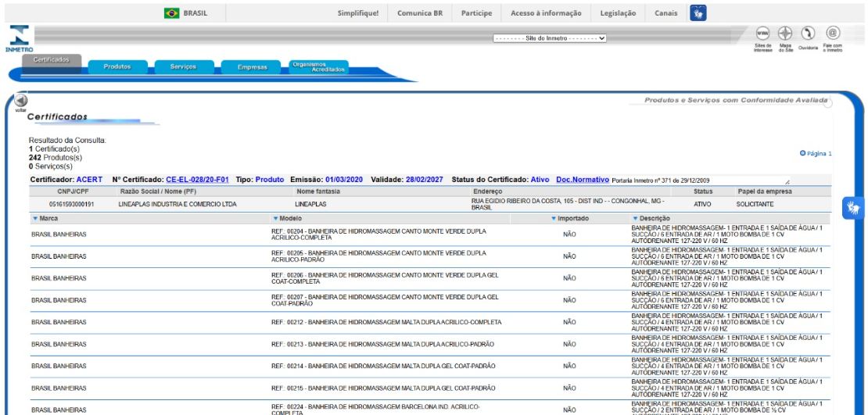Go back with the voltar arrow

coord(20,100)
